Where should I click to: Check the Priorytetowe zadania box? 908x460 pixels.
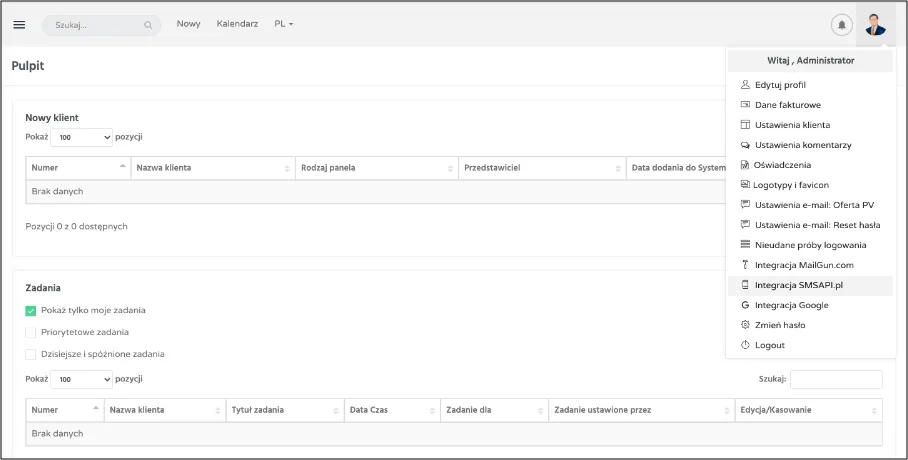coord(31,333)
